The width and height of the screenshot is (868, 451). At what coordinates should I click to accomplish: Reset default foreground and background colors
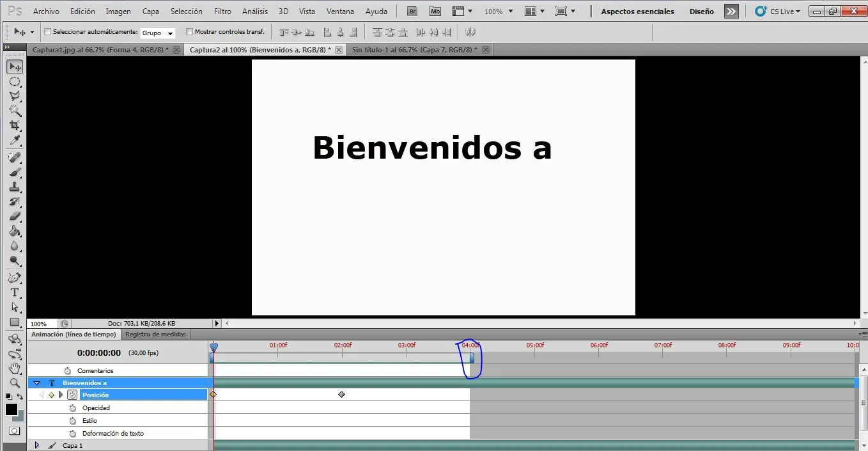click(x=8, y=397)
